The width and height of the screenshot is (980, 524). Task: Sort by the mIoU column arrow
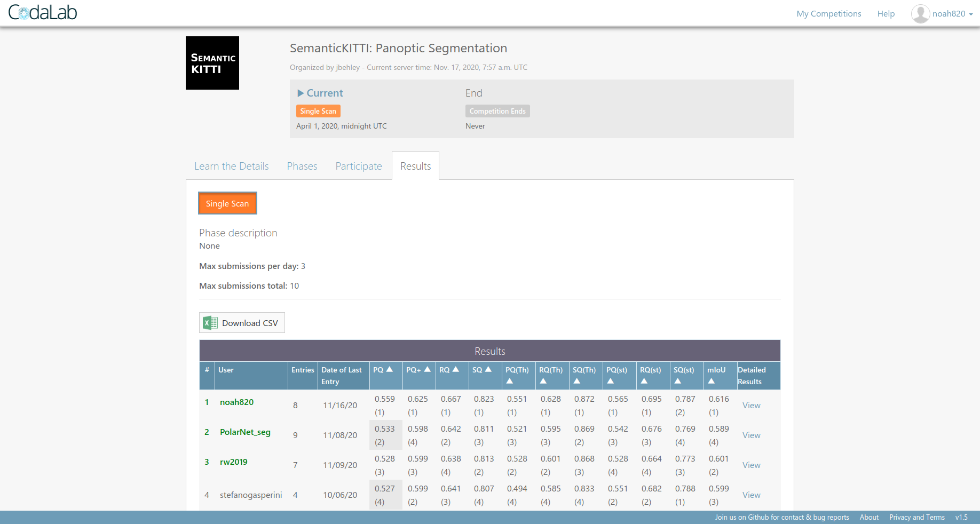[x=712, y=381]
